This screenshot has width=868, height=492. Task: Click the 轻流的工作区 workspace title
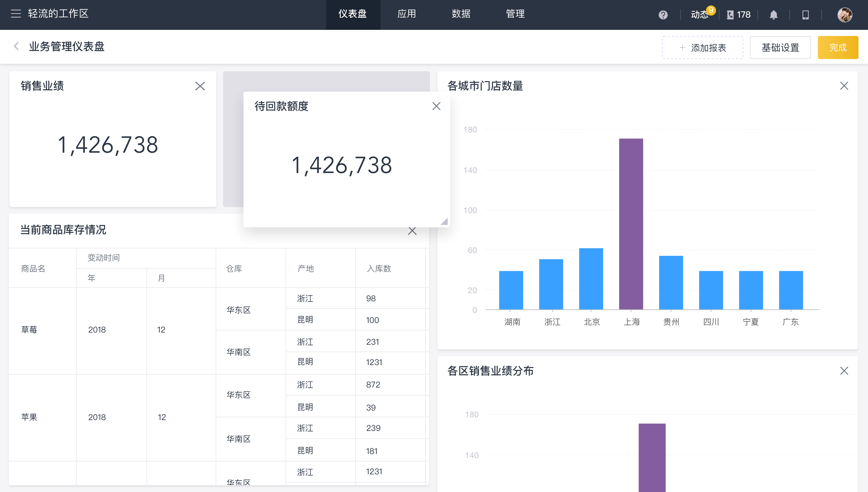(x=58, y=14)
